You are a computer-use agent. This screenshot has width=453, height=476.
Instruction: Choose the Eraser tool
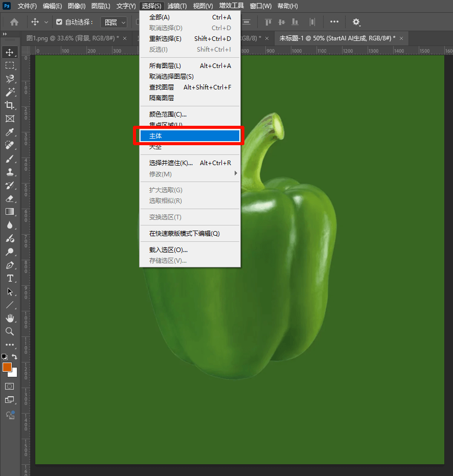coord(10,198)
